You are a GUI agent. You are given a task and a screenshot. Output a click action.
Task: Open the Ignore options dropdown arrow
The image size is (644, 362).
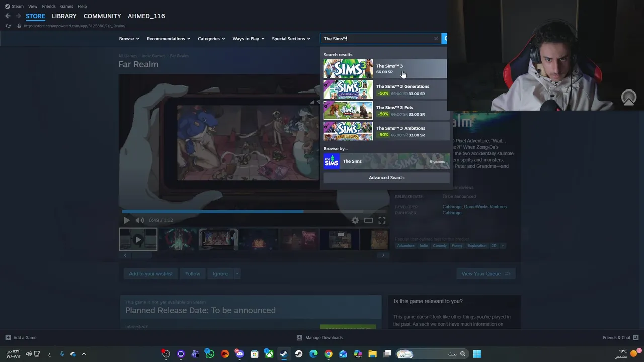(237, 274)
